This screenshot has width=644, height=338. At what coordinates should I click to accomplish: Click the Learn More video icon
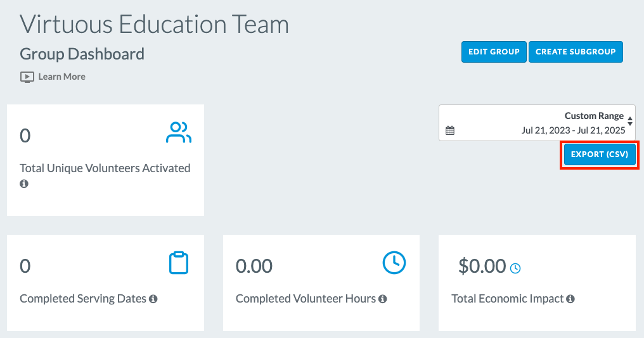(27, 77)
